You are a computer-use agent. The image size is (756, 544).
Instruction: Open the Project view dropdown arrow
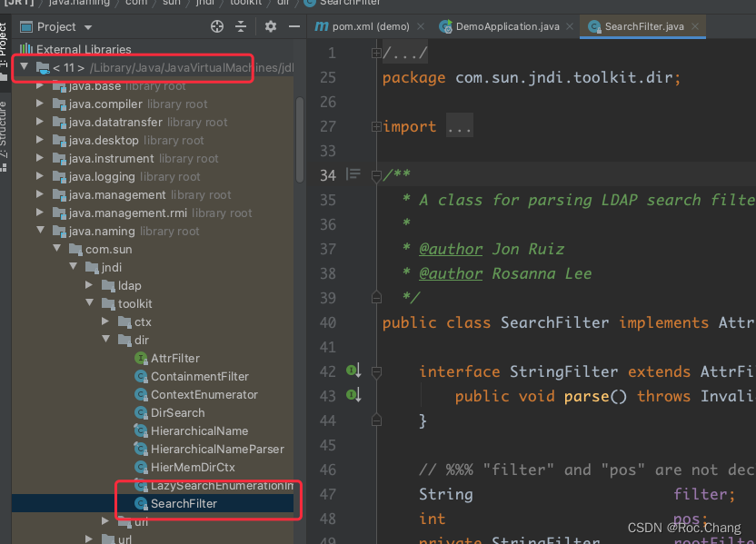pyautogui.click(x=88, y=27)
